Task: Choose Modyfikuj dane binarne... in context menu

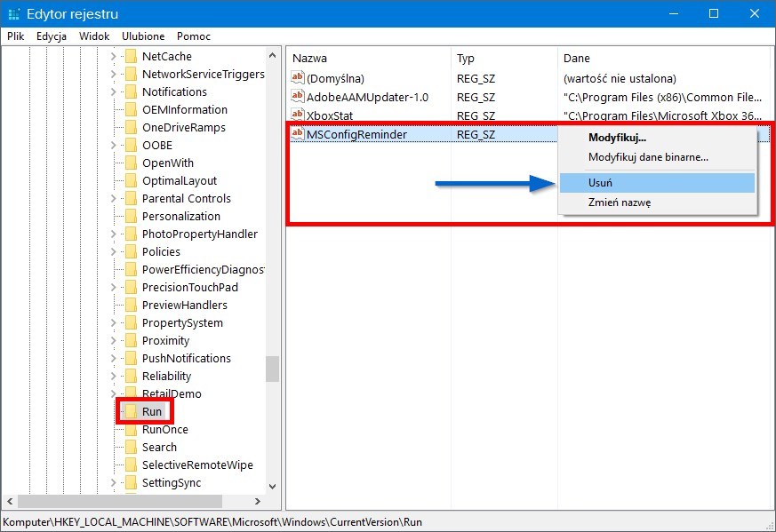Action: pyautogui.click(x=657, y=157)
